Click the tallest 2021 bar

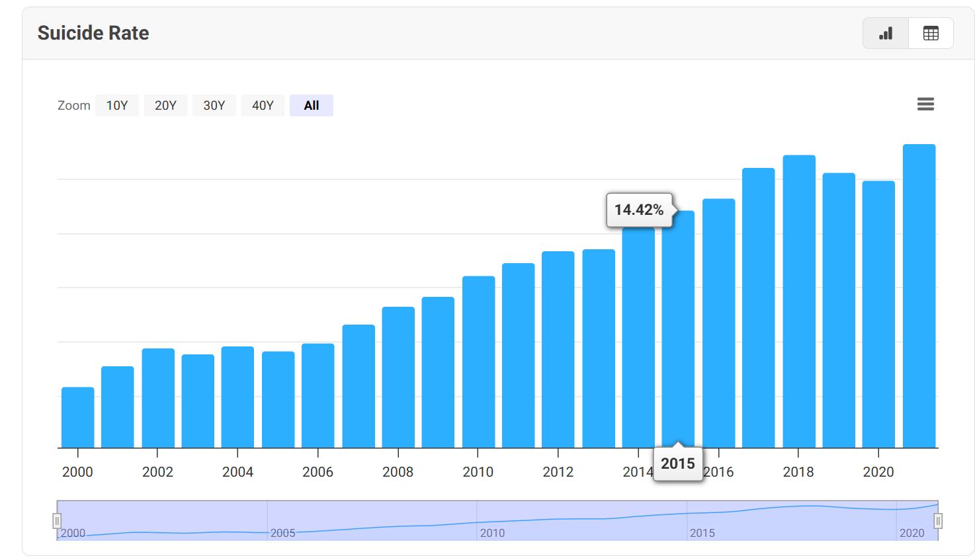[919, 296]
